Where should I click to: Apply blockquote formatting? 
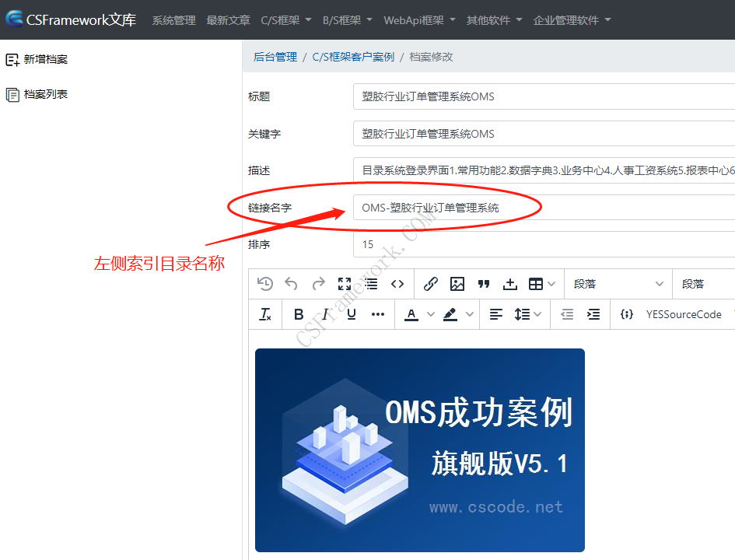pyautogui.click(x=484, y=284)
